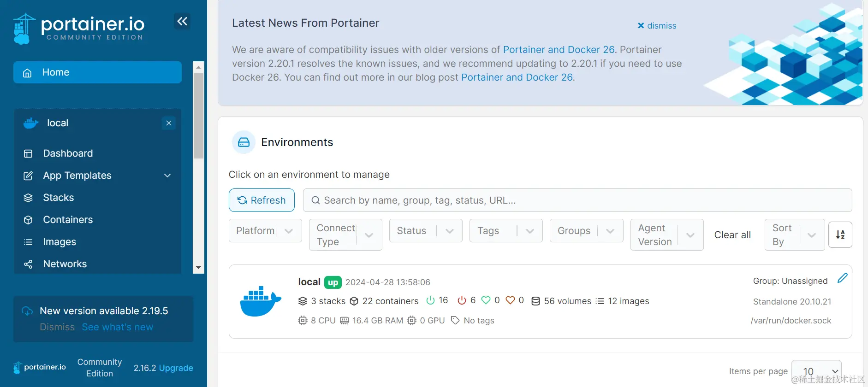The width and height of the screenshot is (868, 387).
Task: Open Containers from the sidebar
Action: [x=68, y=220]
